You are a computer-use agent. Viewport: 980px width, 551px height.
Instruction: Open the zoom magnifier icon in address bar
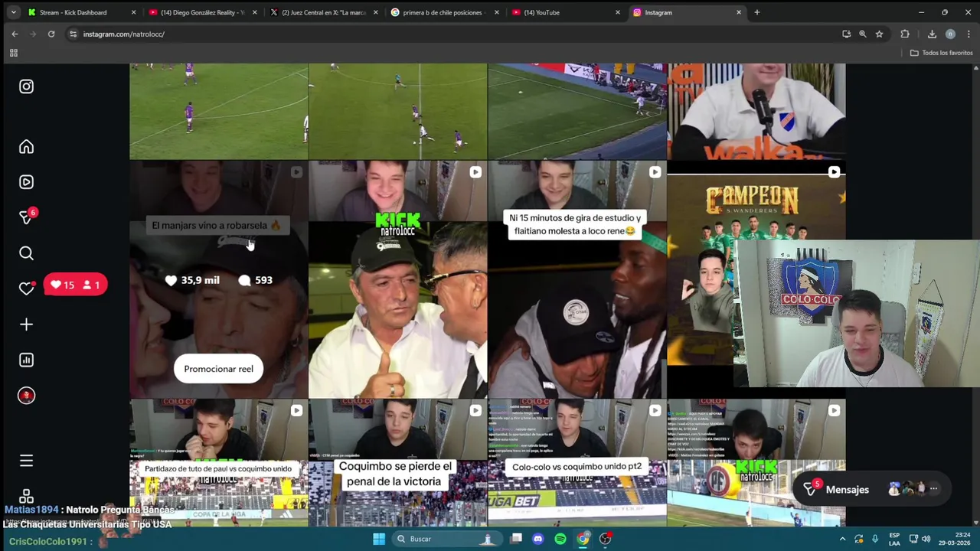[x=863, y=34]
